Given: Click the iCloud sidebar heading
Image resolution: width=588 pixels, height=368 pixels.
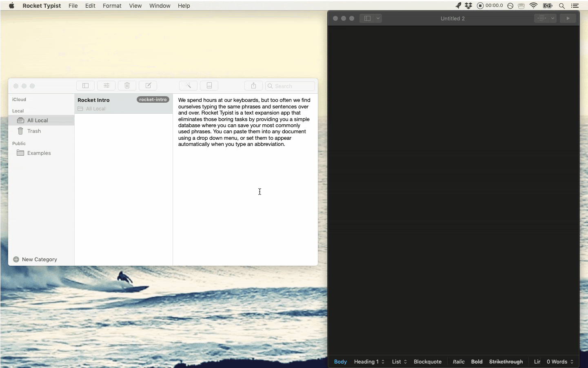Looking at the screenshot, I should (x=19, y=99).
